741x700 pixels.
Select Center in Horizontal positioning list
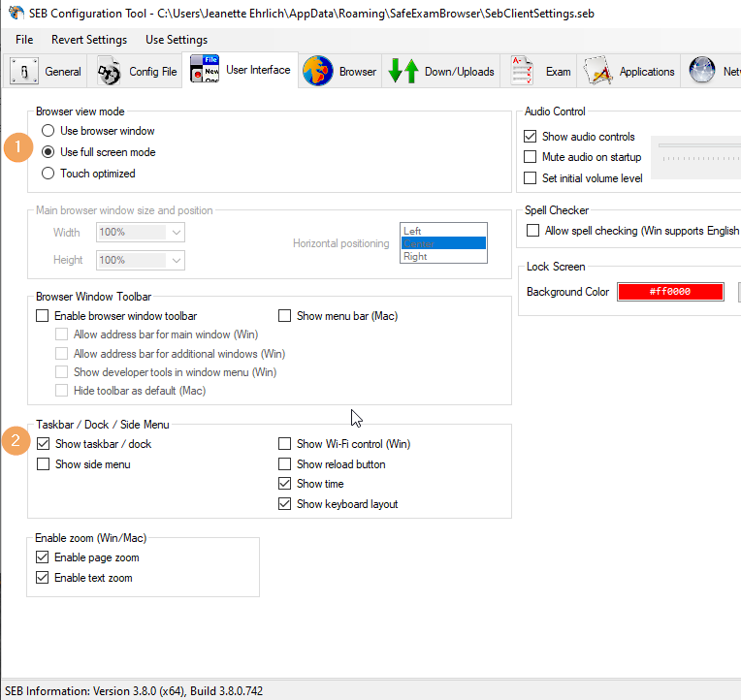[x=443, y=243]
